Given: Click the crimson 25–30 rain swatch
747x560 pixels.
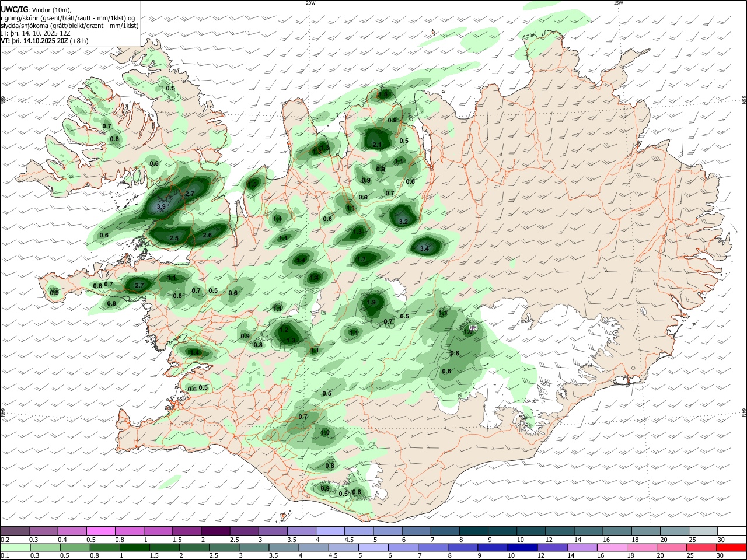Looking at the screenshot, I should [700, 547].
